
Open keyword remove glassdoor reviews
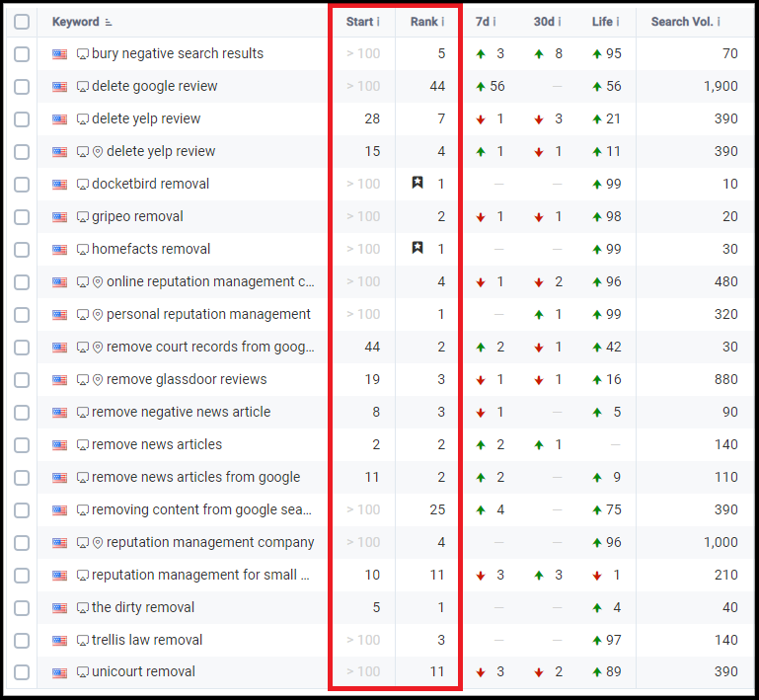tap(187, 379)
